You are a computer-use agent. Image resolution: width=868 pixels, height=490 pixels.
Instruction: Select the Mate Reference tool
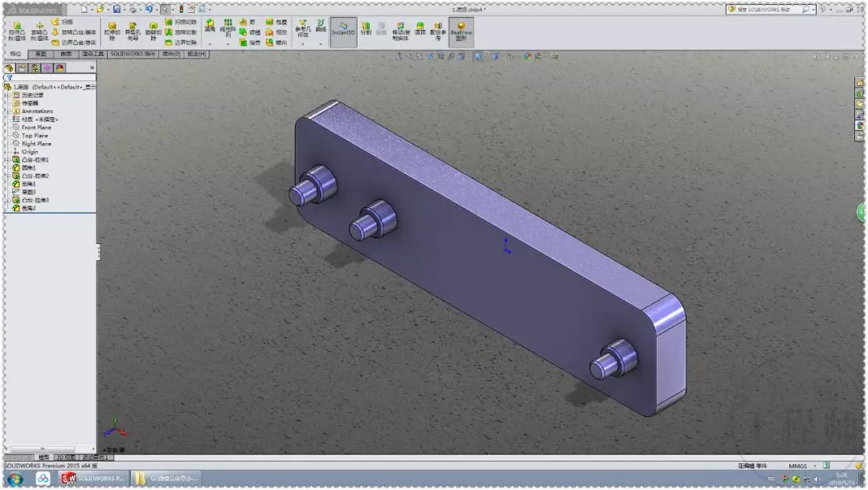point(438,31)
